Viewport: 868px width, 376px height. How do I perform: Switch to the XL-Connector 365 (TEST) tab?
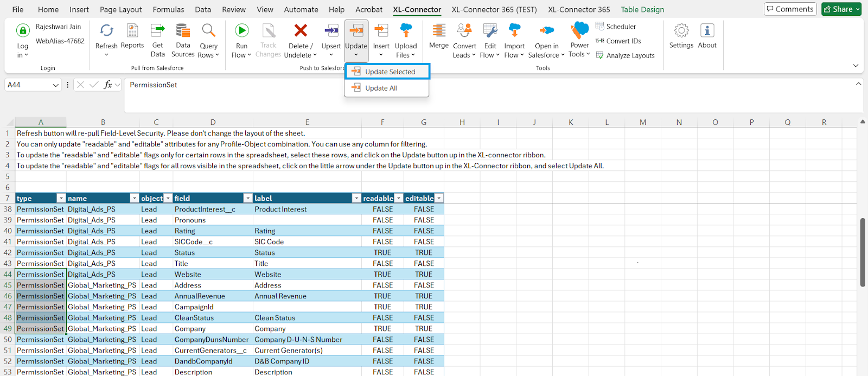pos(494,9)
